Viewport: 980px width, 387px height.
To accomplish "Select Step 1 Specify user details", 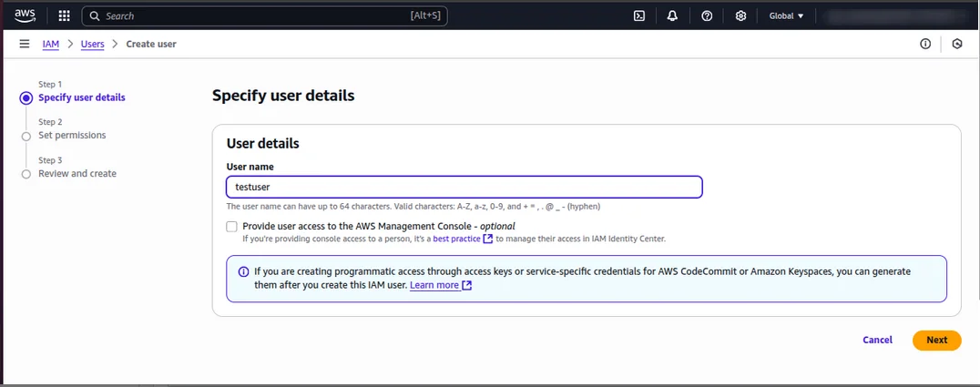I will [81, 97].
